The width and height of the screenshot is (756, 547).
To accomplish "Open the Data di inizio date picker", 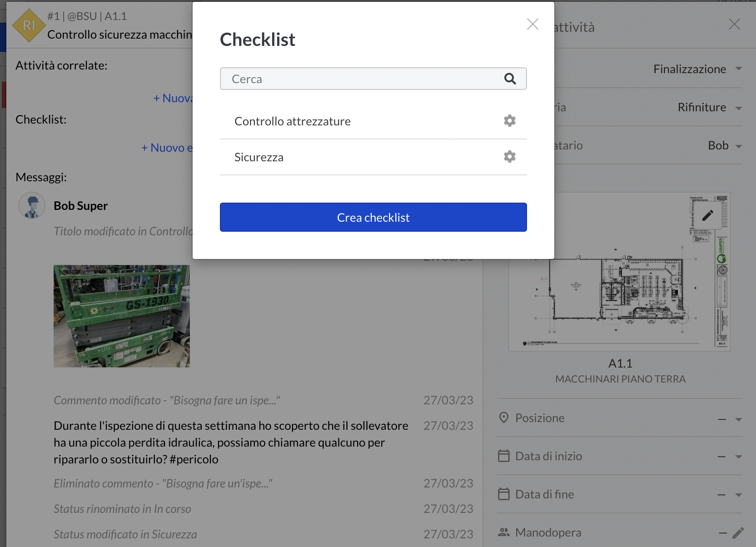I will click(738, 457).
